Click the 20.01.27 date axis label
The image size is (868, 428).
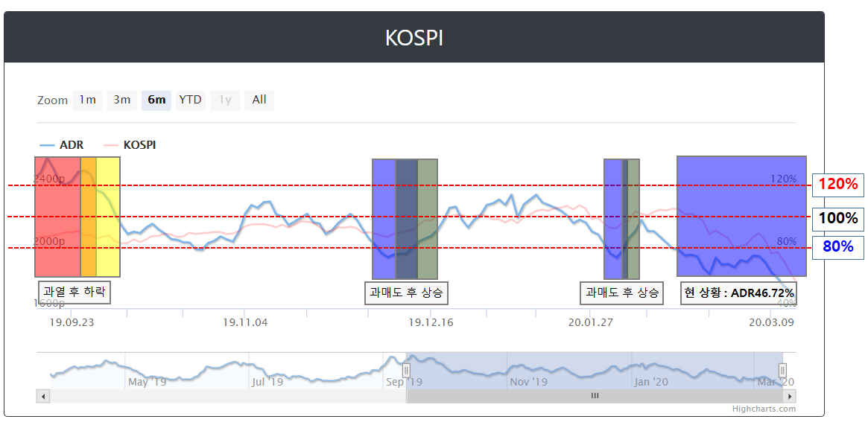coord(590,322)
